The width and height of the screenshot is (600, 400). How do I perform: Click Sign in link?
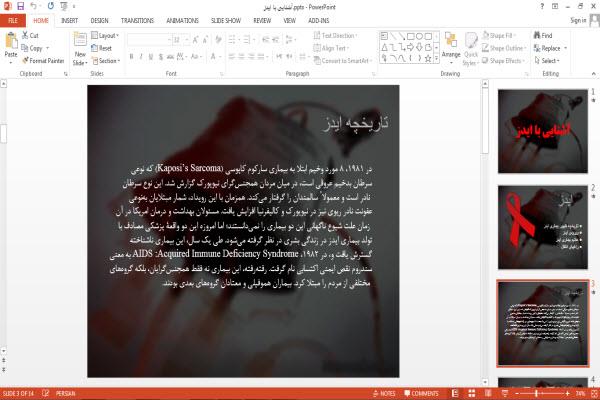coord(578,20)
